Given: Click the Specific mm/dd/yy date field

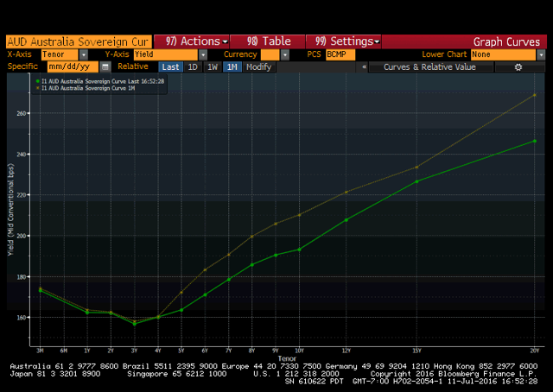Looking at the screenshot, I should point(73,66).
